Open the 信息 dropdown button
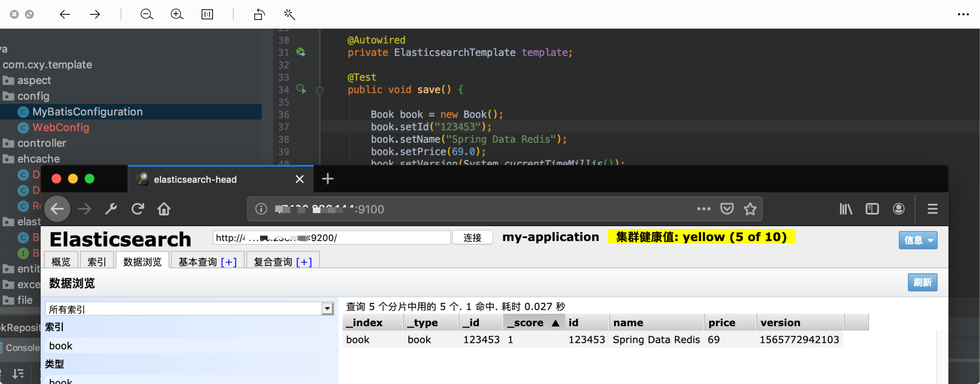Image resolution: width=980 pixels, height=384 pixels. [917, 240]
